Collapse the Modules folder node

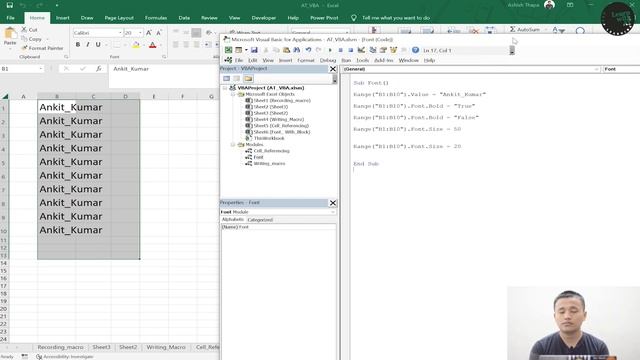pos(233,144)
